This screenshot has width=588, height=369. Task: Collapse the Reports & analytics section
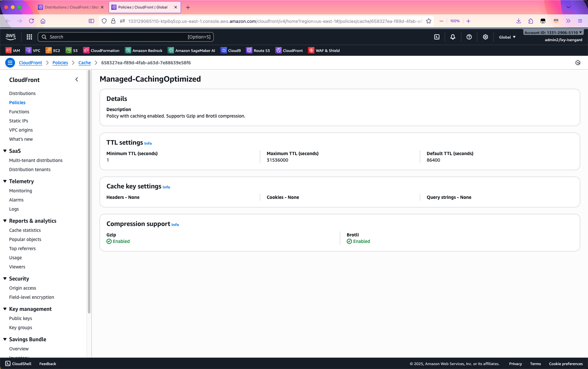pyautogui.click(x=5, y=221)
